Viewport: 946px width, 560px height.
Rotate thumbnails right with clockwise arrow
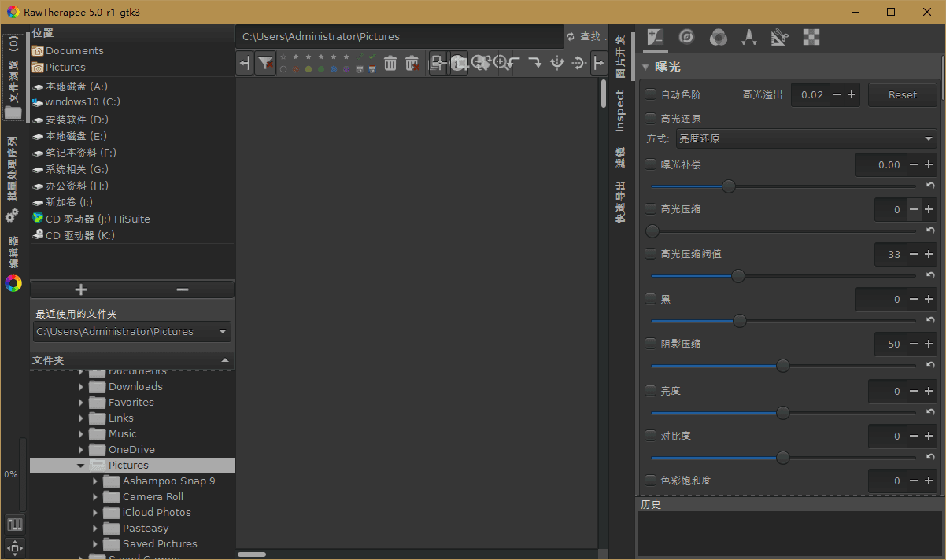(534, 63)
